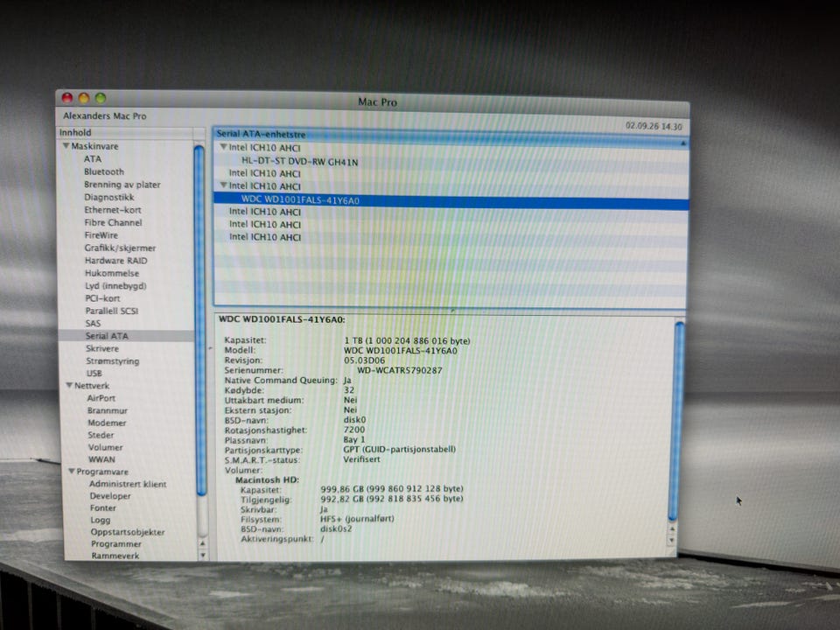This screenshot has height=630, width=840.
Task: Select the HL-DT-ST DVD-RW GH41N device
Action: click(x=299, y=161)
